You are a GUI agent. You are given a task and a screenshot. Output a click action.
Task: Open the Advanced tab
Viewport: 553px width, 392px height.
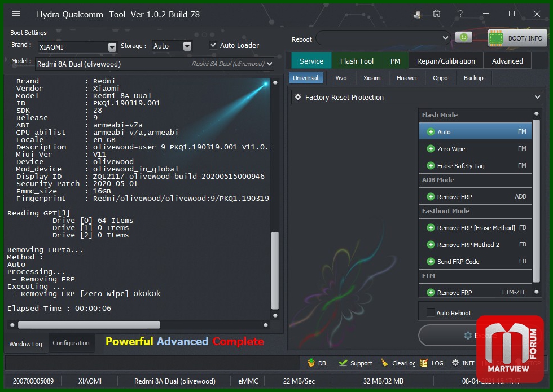point(507,61)
